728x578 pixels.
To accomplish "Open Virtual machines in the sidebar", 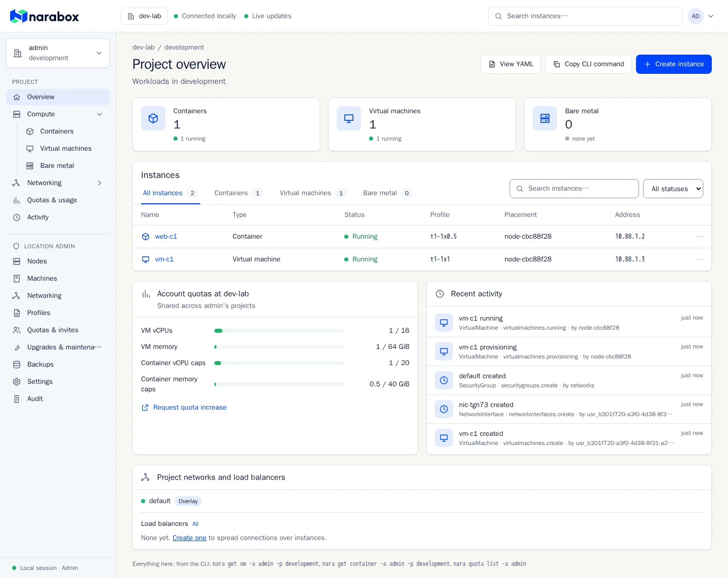I will pos(64,149).
